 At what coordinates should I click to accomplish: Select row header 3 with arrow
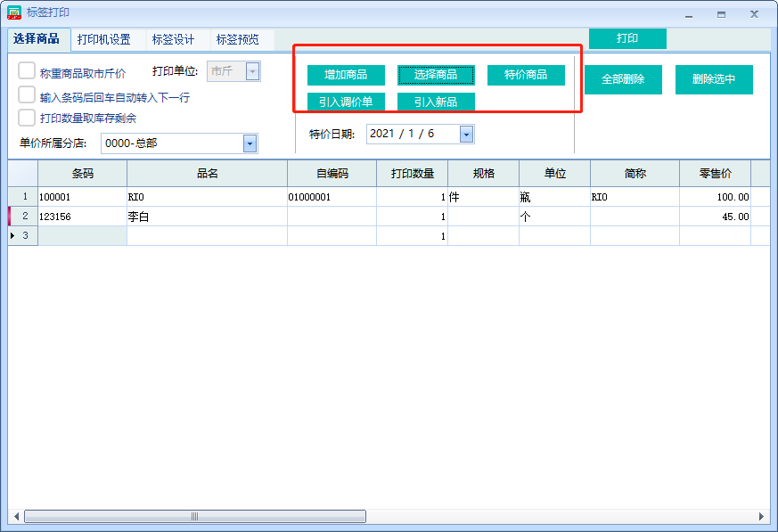[23, 236]
